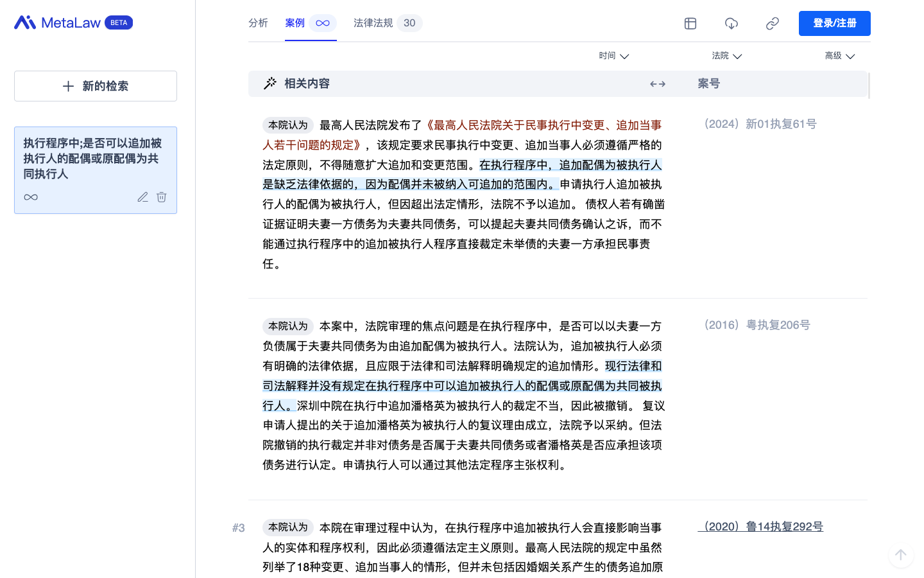Switch to the 分析 tab
This screenshot has height=578, width=924.
tap(258, 23)
